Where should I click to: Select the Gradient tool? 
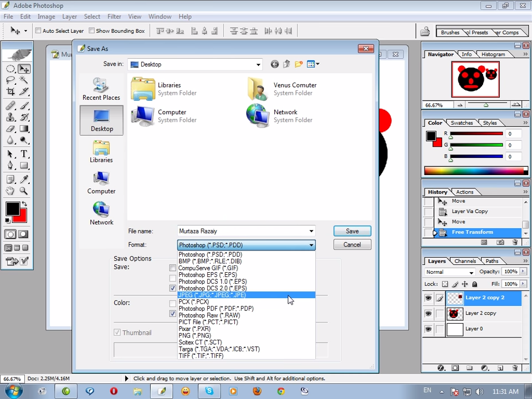(x=24, y=129)
